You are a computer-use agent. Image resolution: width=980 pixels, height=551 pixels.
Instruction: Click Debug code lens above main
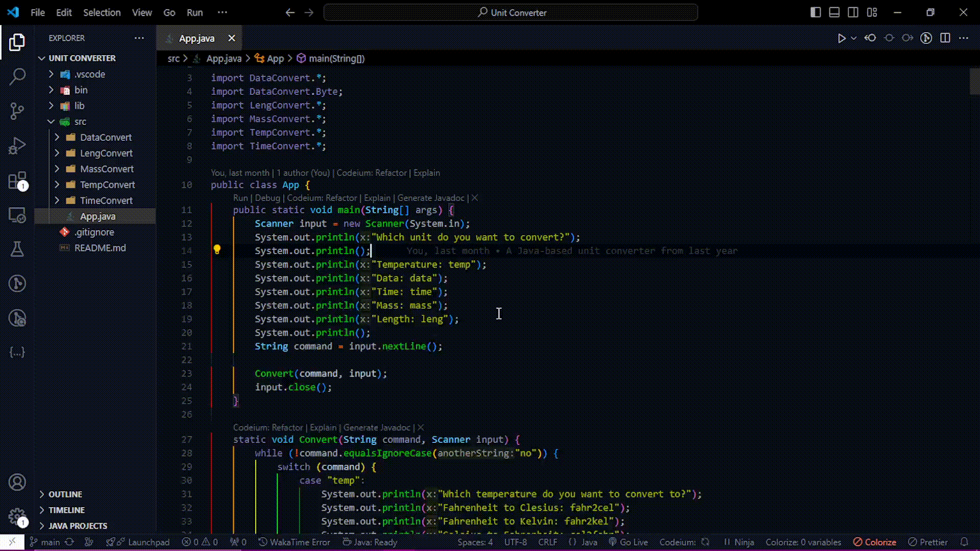point(267,198)
